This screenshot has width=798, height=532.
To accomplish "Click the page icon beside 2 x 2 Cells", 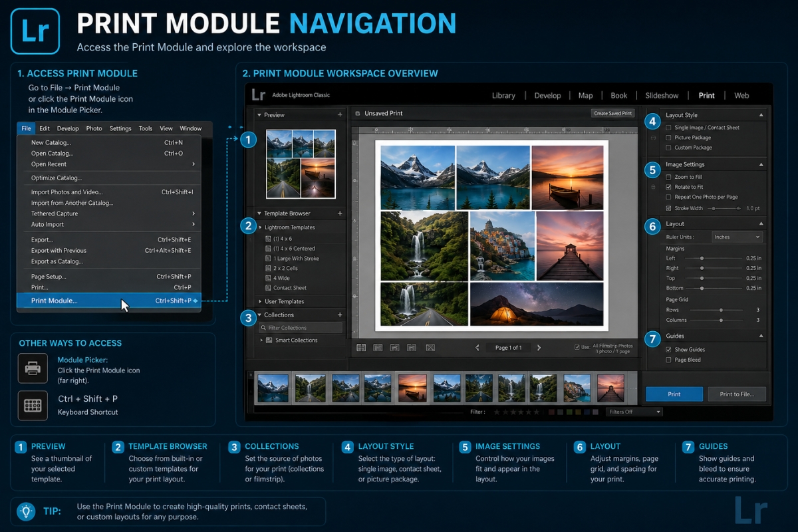I will click(268, 268).
